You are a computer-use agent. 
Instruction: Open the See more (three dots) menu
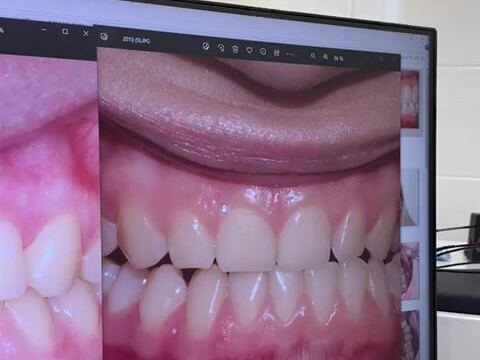pos(290,54)
